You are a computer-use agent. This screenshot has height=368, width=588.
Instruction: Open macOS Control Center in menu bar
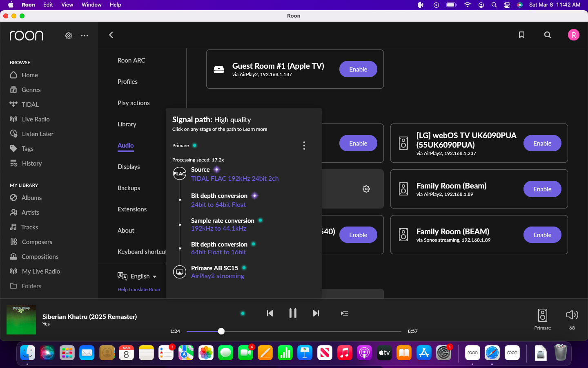point(507,5)
